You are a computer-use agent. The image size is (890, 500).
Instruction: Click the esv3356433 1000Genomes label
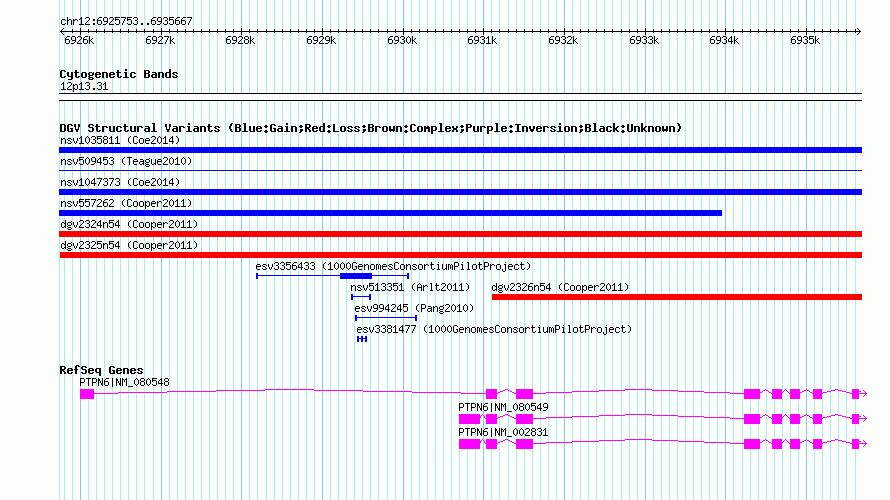[393, 266]
